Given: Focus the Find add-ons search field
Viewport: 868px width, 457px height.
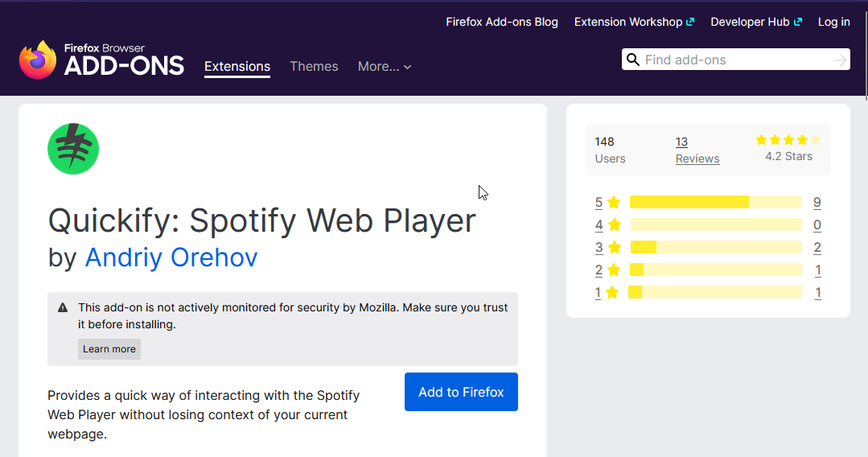Looking at the screenshot, I should [x=736, y=60].
